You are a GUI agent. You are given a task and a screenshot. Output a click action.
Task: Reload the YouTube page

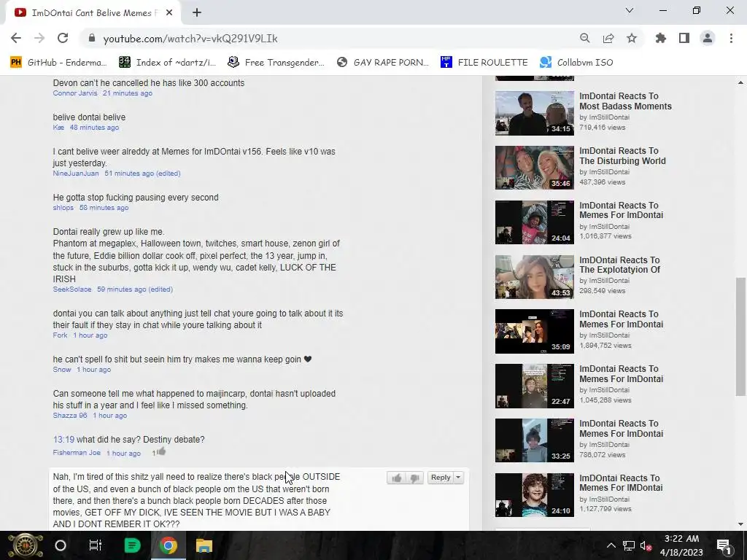[63, 38]
